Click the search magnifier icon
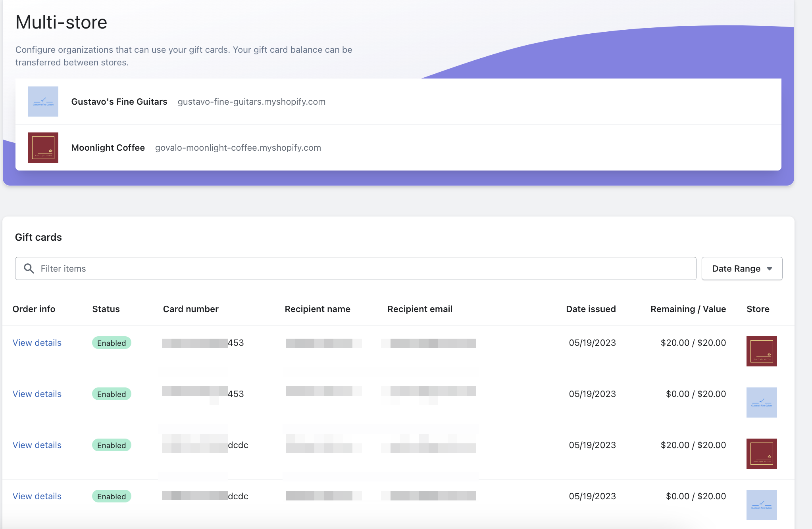Screen dimensions: 812x529 [x=29, y=268]
